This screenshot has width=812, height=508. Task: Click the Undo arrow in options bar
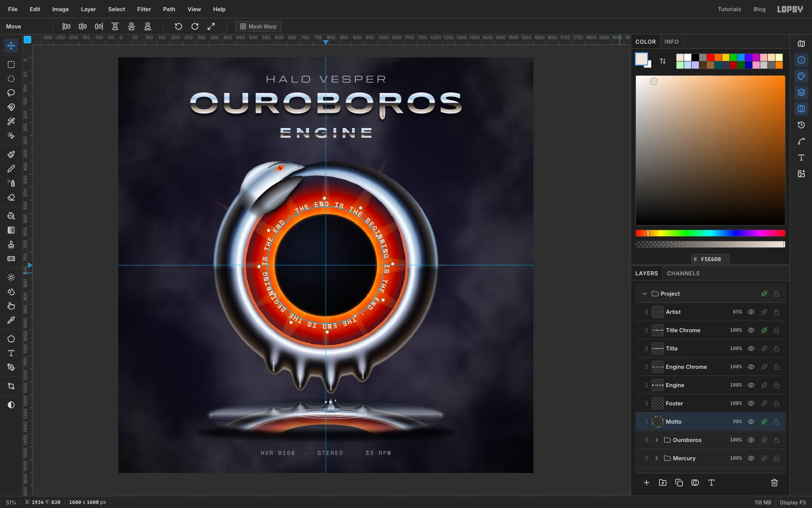[178, 26]
